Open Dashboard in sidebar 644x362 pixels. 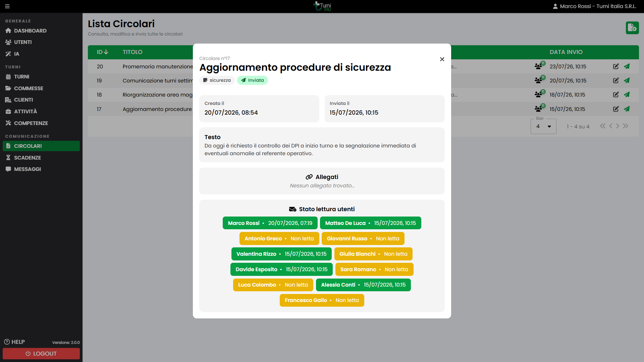(41, 31)
